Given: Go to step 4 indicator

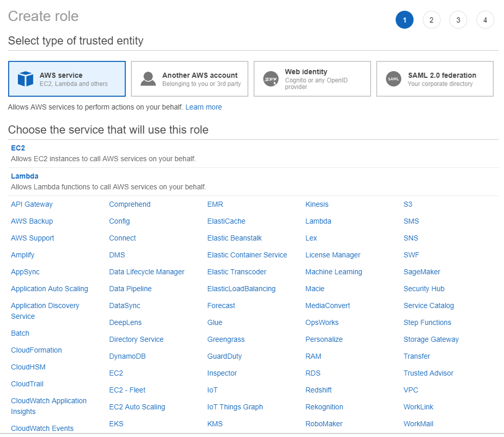Looking at the screenshot, I should 485,20.
